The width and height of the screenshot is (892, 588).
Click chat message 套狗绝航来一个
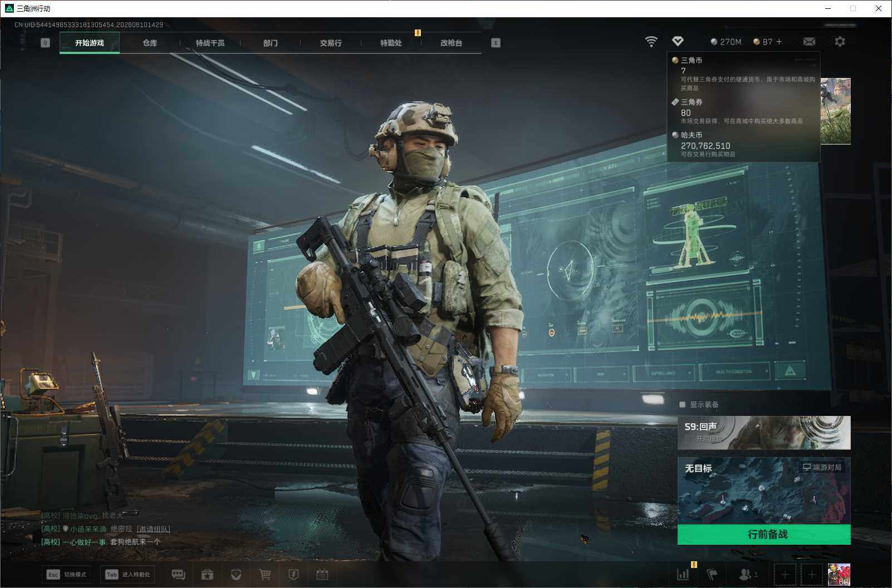click(x=135, y=542)
